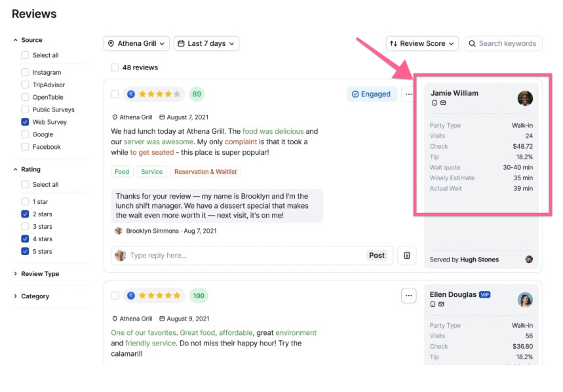The image size is (563, 392).
Task: Uncheck the 5 stars rating filter
Action: pos(25,251)
